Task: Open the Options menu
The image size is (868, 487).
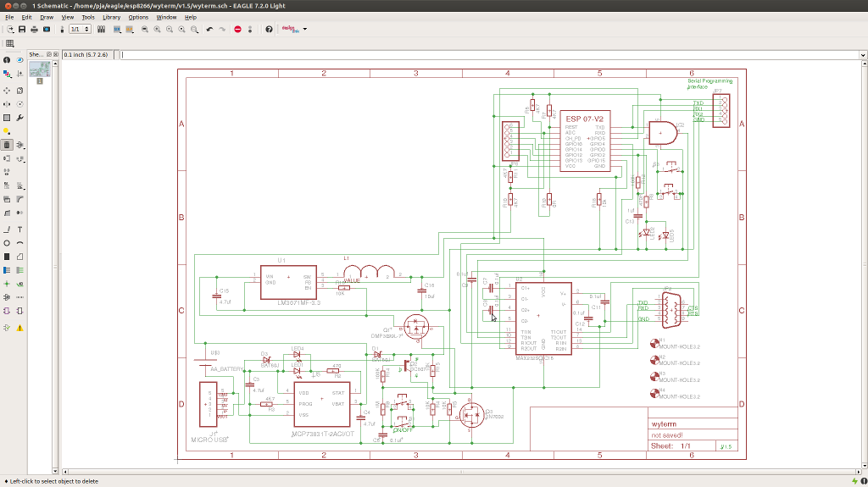Action: pos(138,17)
